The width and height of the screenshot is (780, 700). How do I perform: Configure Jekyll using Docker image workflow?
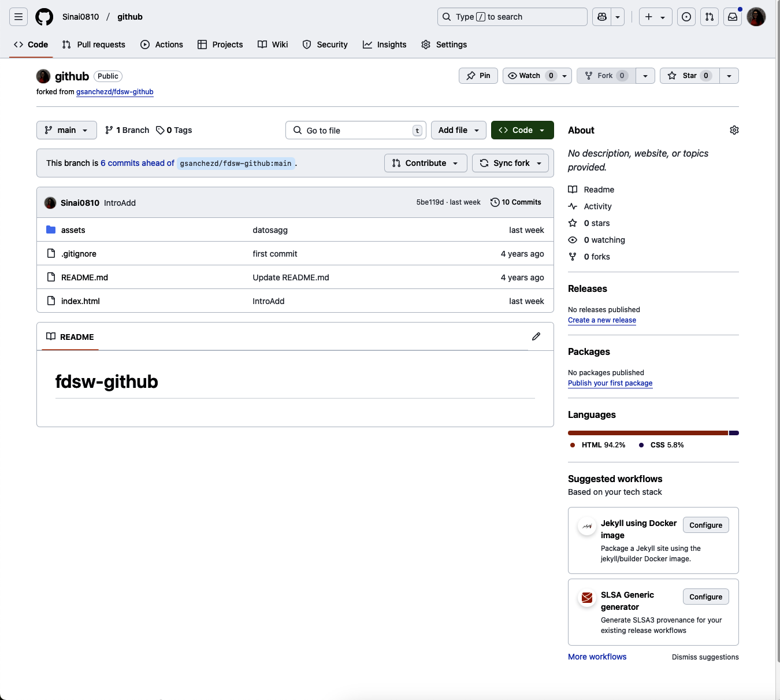tap(706, 525)
